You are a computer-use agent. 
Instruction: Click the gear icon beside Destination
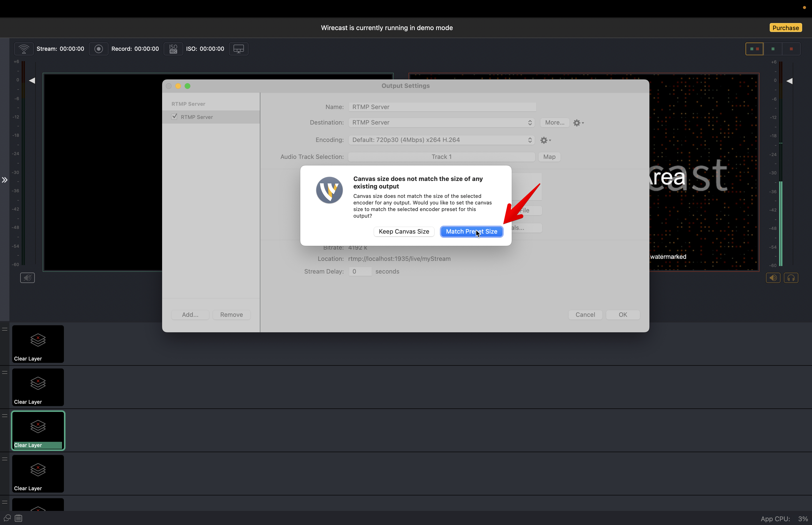tap(578, 123)
